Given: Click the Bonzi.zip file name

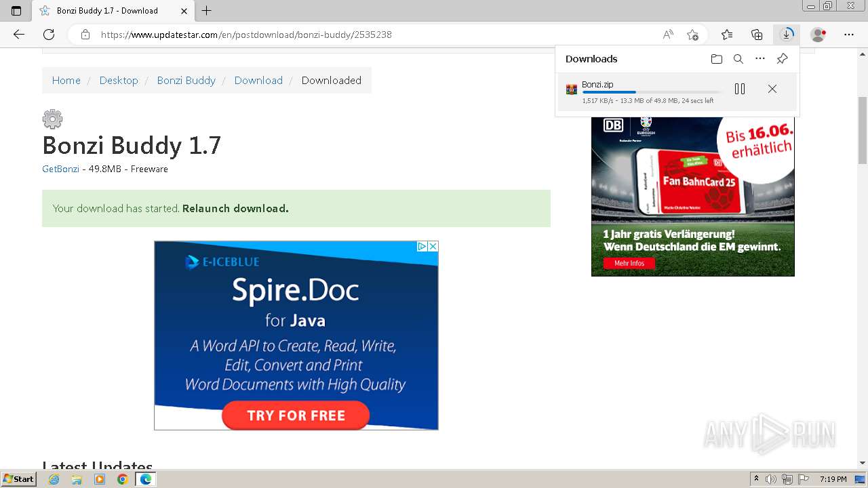Looking at the screenshot, I should [597, 85].
